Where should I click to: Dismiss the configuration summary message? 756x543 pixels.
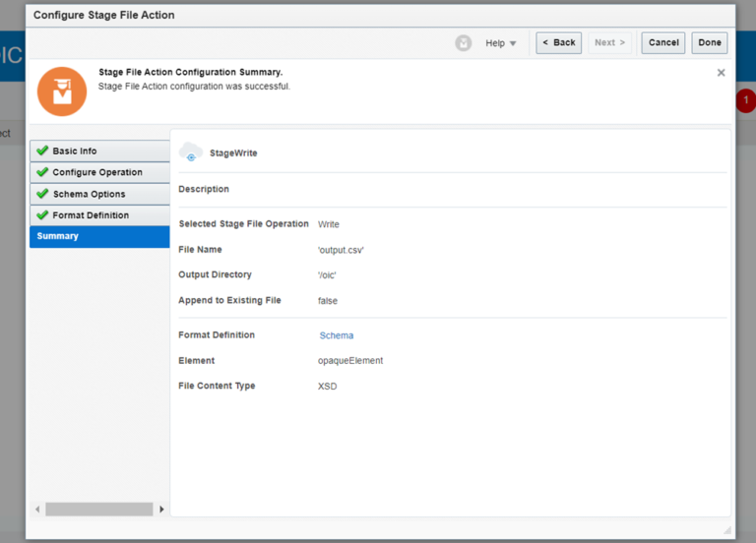coord(721,73)
